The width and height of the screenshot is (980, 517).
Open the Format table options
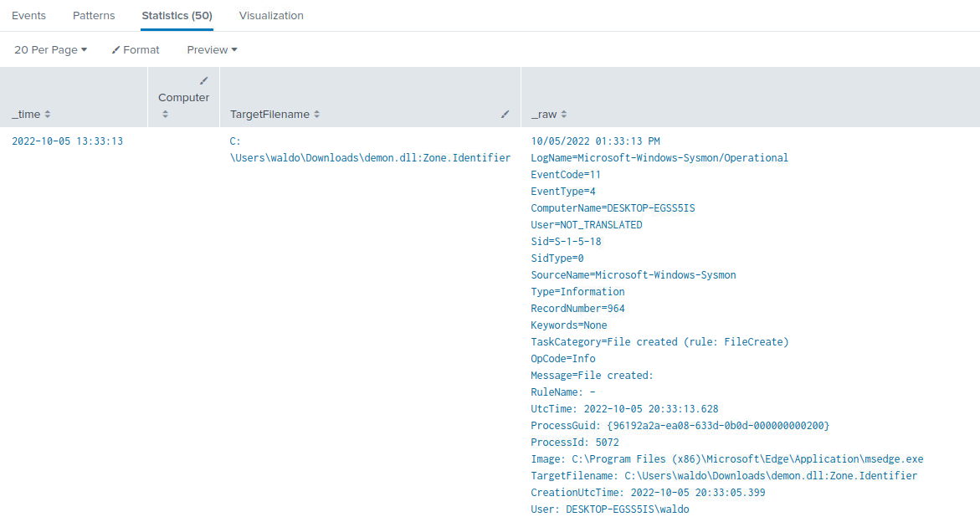(x=136, y=50)
